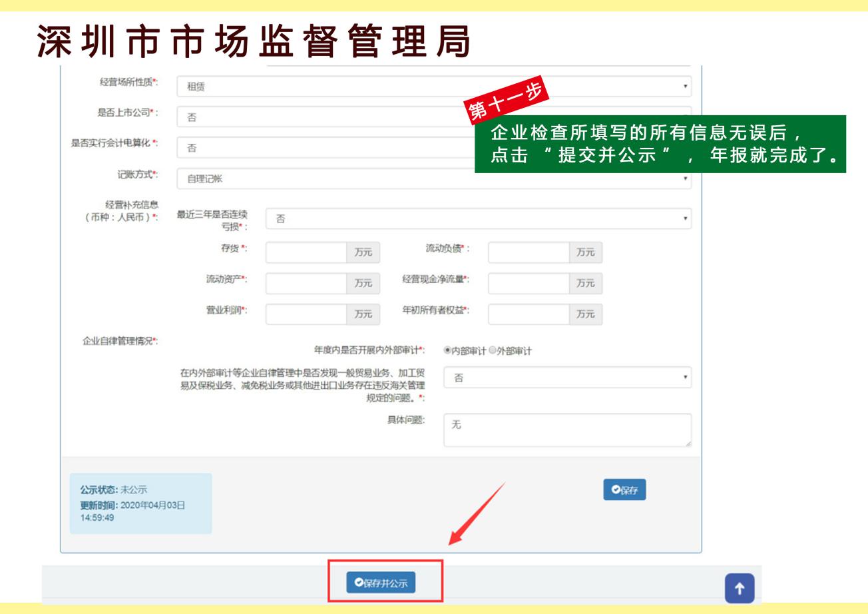Viewport: 868px width, 614px height.
Task: Open the 记账方式 dropdown showing 自理记帐
Action: 434,178
